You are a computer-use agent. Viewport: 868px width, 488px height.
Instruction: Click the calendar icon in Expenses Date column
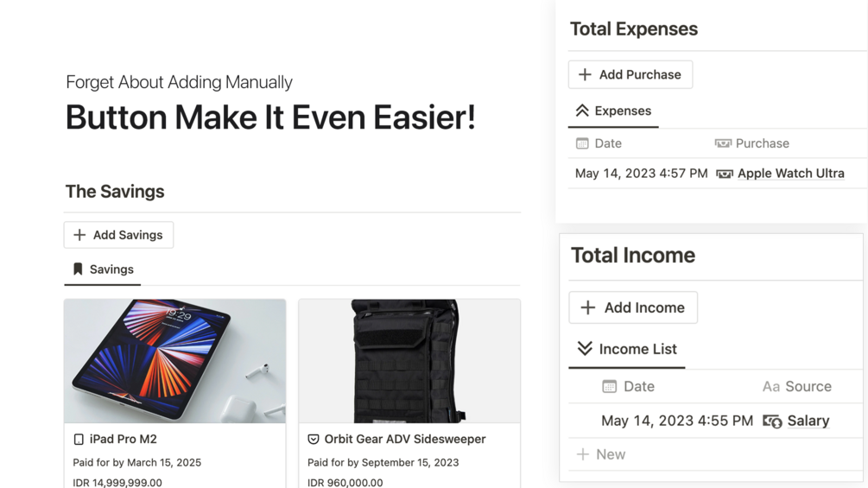click(582, 143)
